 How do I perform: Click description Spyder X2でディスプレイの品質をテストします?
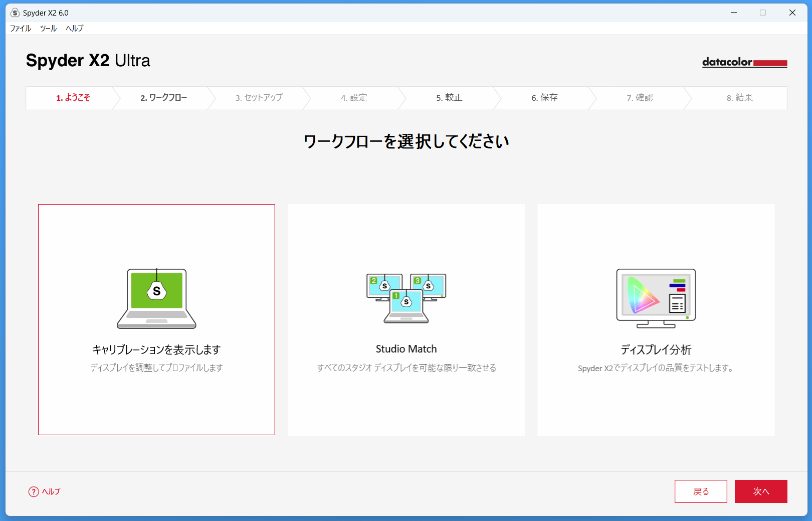coord(656,368)
